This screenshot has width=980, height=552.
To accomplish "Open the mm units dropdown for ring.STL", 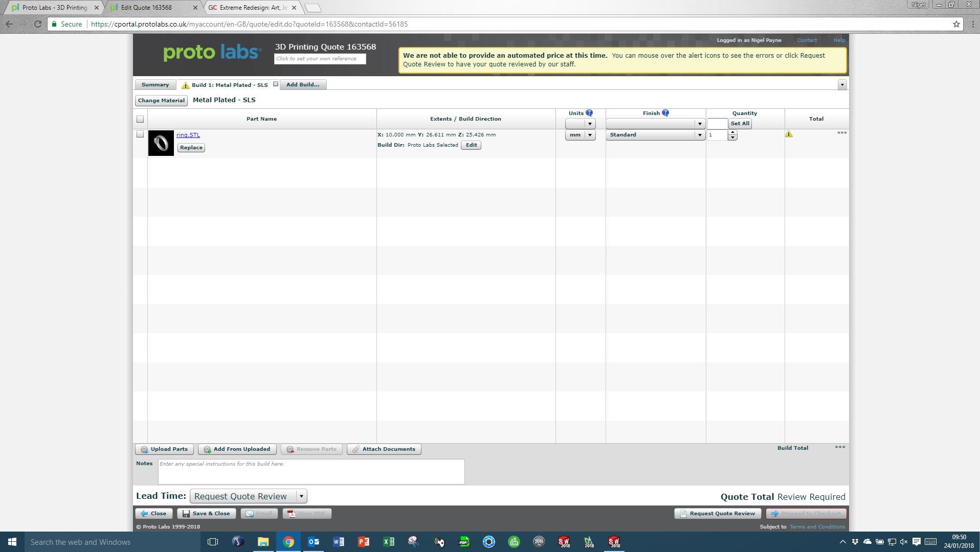I will tap(580, 135).
